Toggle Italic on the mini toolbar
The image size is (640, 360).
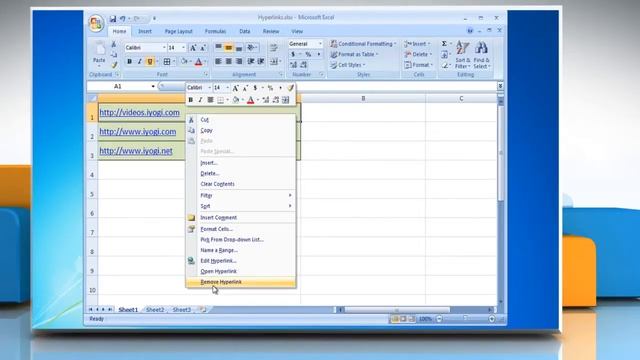(200, 100)
